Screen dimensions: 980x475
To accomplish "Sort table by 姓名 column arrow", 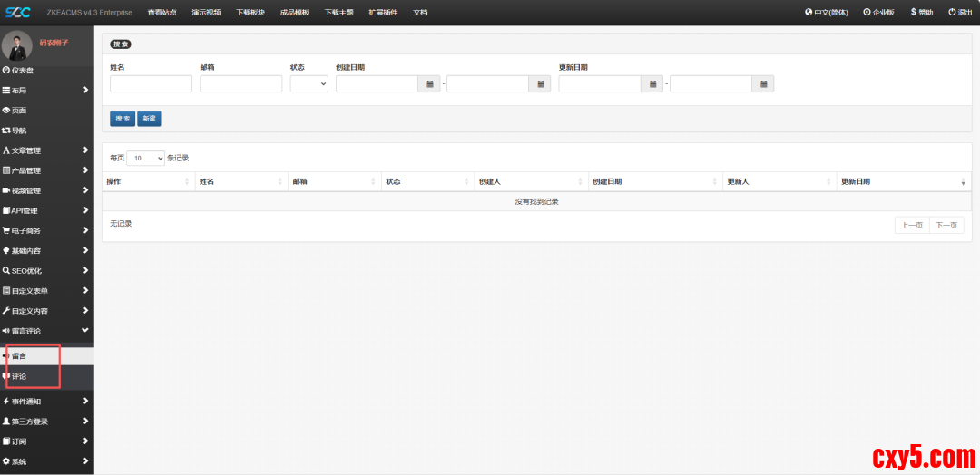I will 279,182.
